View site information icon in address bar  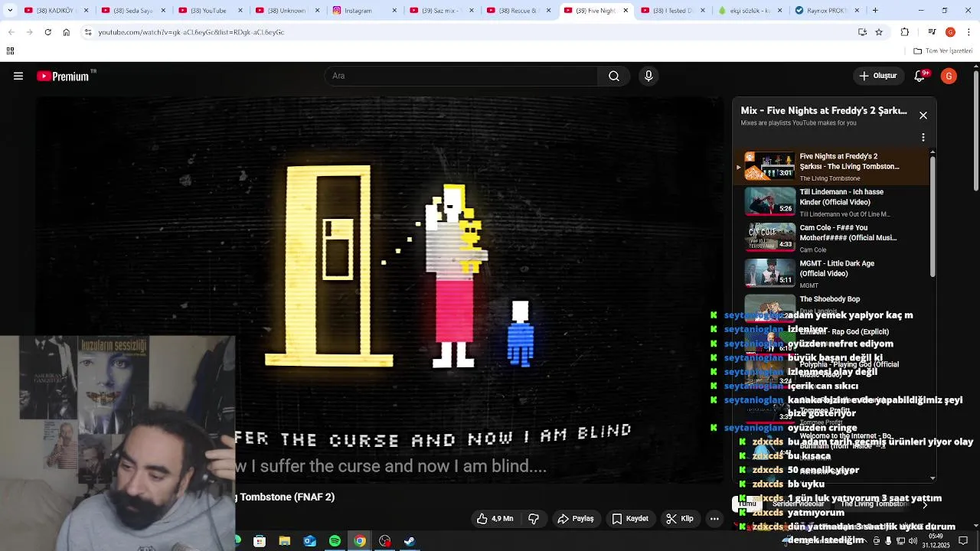88,32
